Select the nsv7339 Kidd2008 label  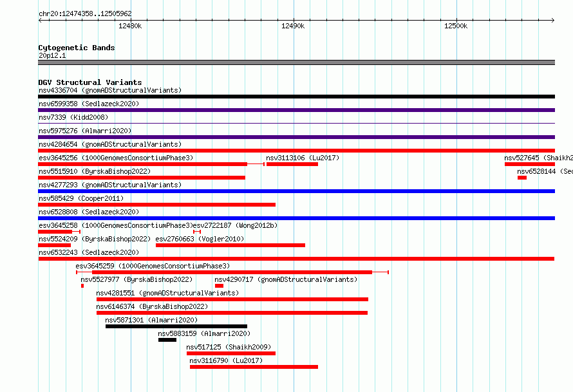[73, 117]
